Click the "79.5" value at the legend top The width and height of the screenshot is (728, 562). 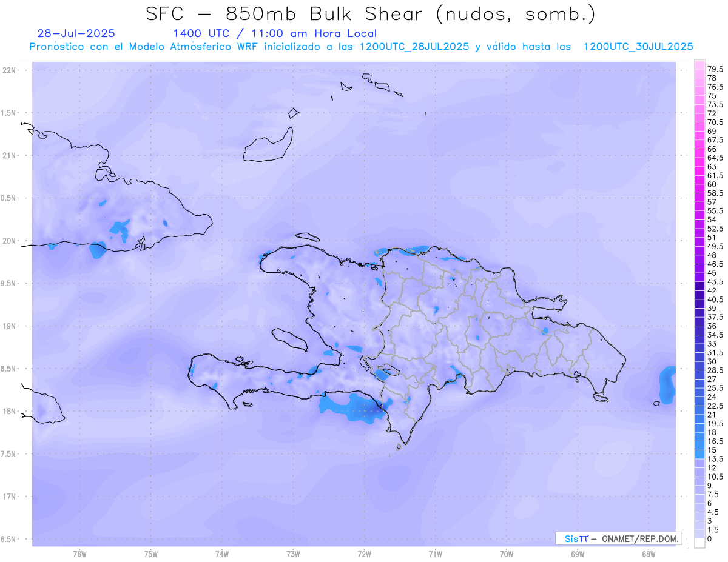click(x=715, y=70)
